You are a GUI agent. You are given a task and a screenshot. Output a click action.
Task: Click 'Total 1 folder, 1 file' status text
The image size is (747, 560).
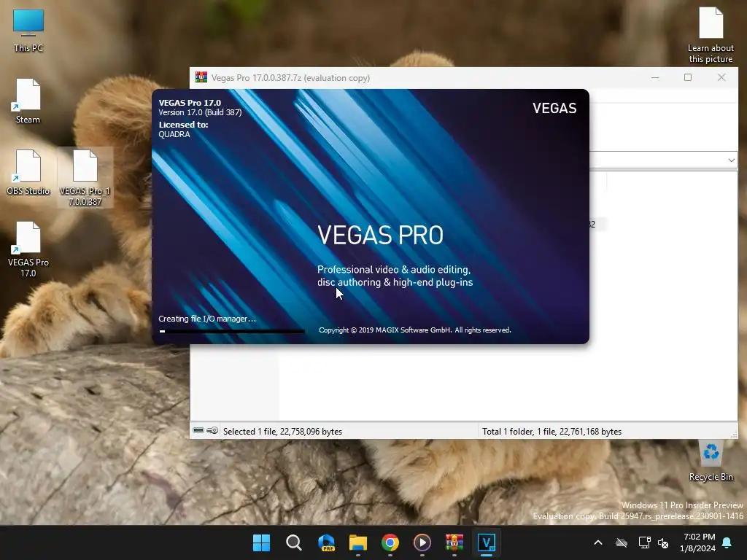pos(551,432)
